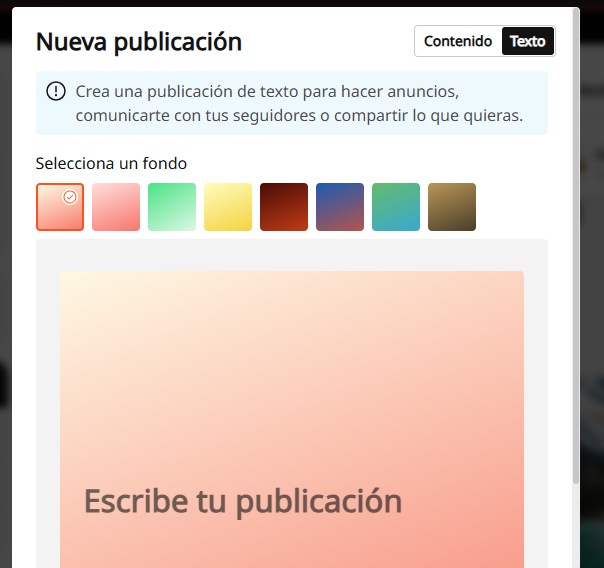Select the yellow gradient background
Viewport: 604px width, 568px height.
228,207
